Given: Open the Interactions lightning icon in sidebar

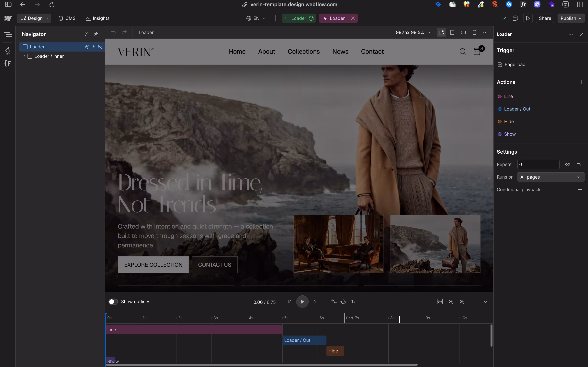Looking at the screenshot, I should pos(8,51).
